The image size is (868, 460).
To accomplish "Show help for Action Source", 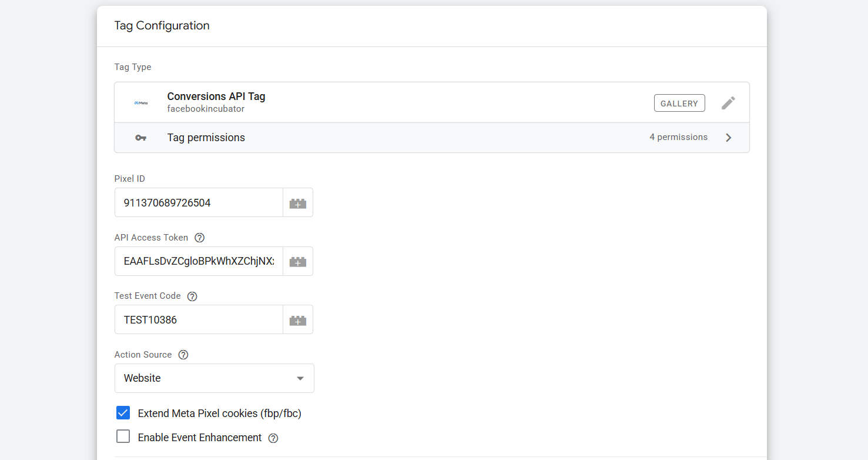I will (183, 355).
